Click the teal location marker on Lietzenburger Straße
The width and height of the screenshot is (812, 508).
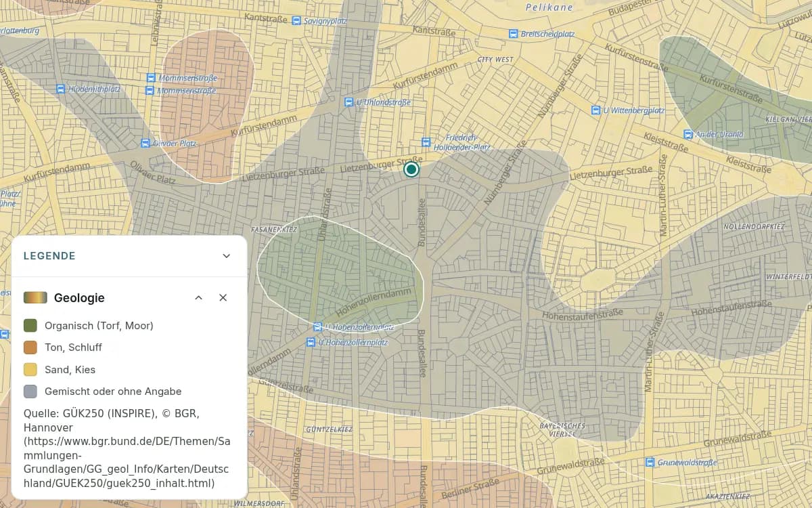point(411,169)
